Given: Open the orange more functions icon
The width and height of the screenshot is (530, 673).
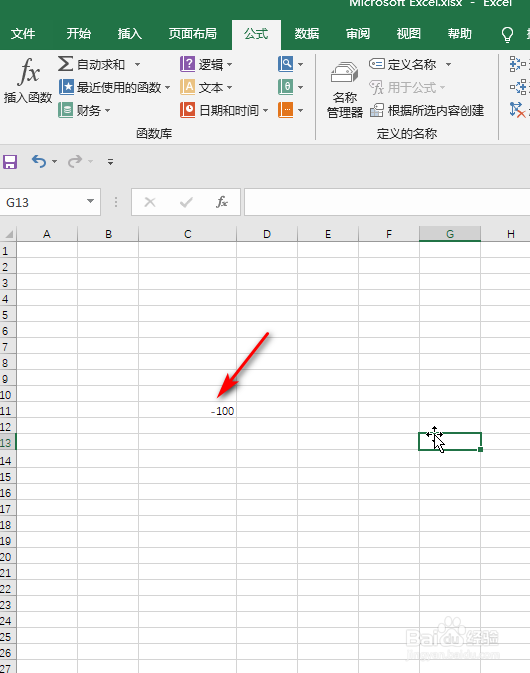Looking at the screenshot, I should (x=286, y=110).
